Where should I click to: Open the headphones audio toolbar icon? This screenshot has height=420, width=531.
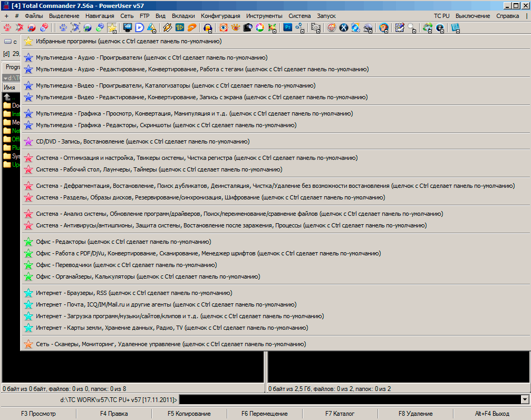pyautogui.click(x=208, y=27)
